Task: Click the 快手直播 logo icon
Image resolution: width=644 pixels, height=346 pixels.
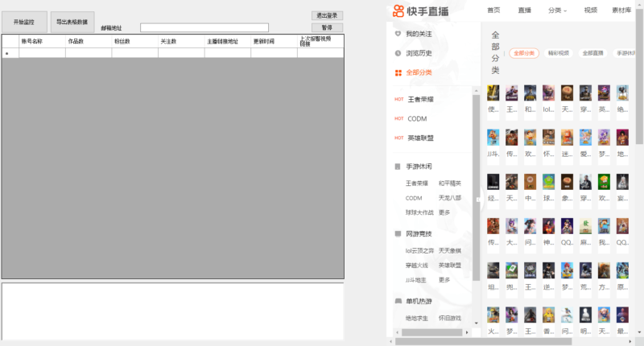Action: 398,10
